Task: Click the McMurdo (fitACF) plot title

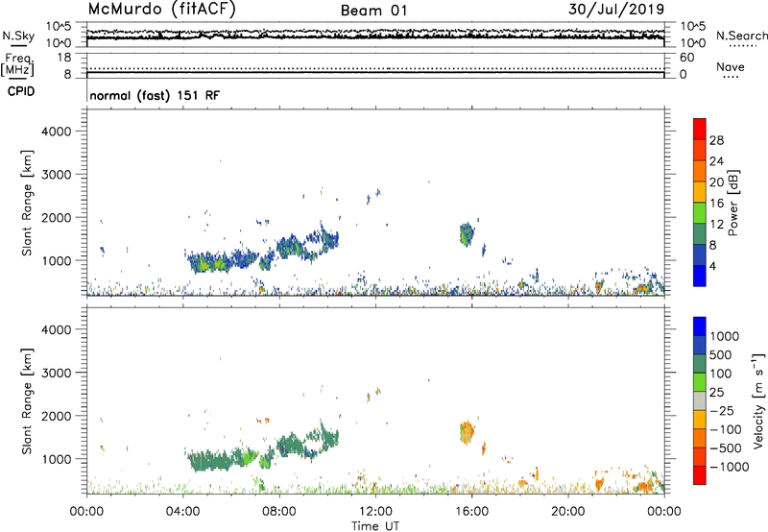Action: point(161,10)
